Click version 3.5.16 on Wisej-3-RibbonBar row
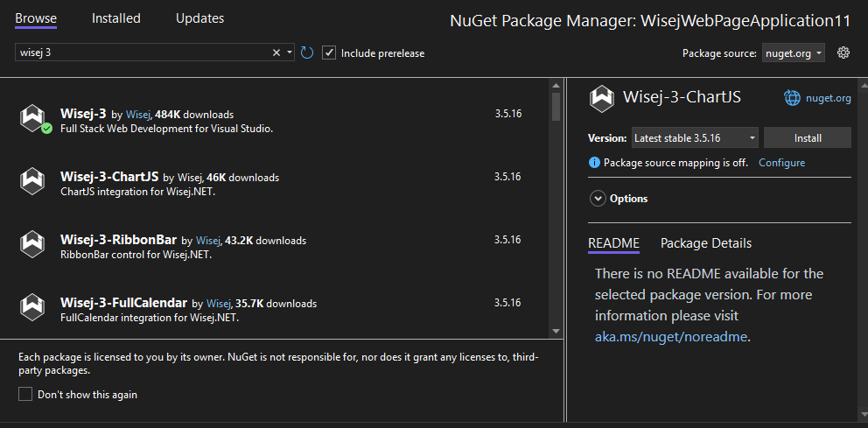868x428 pixels. pyautogui.click(x=507, y=240)
